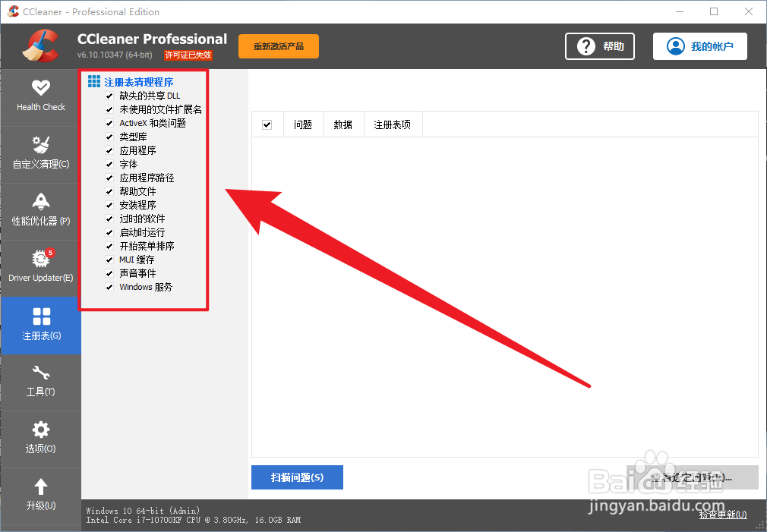This screenshot has width=767, height=532.
Task: Open 工具(T) wrench icon
Action: pyautogui.click(x=40, y=373)
